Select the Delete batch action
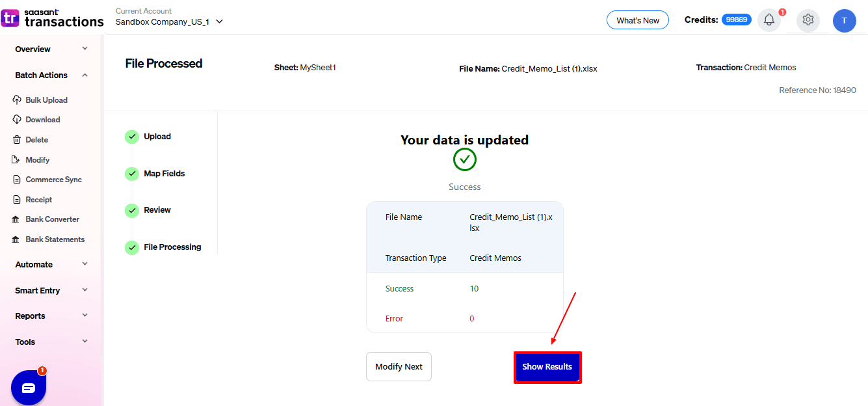Viewport: 868px width, 406px height. 37,139
